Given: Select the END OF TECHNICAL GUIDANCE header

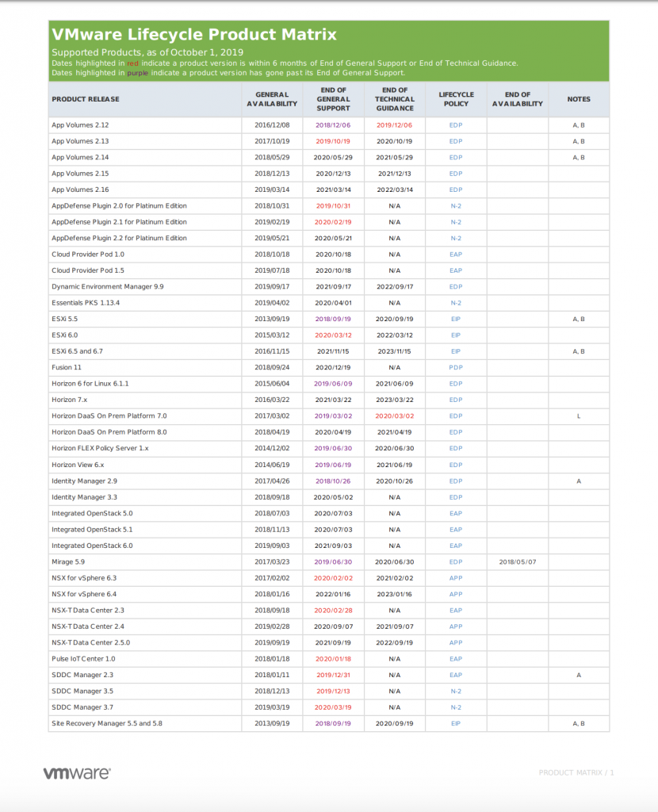Looking at the screenshot, I should click(x=394, y=98).
